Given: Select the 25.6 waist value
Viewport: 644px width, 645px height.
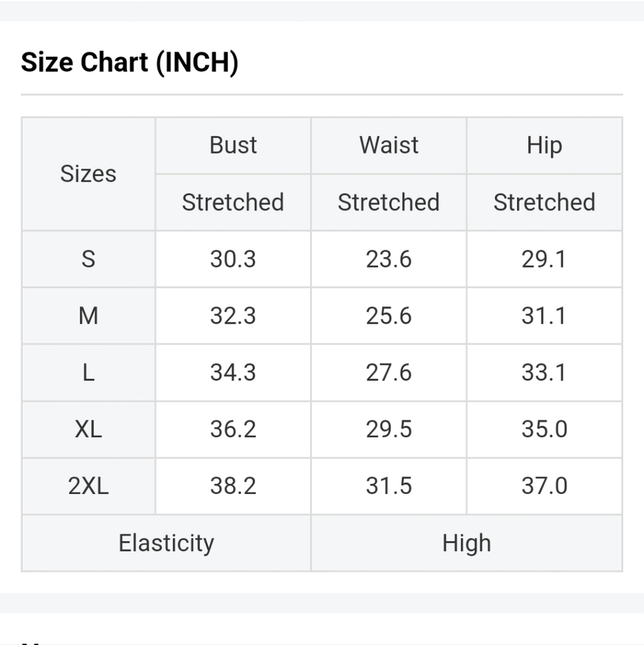Looking at the screenshot, I should (389, 315).
